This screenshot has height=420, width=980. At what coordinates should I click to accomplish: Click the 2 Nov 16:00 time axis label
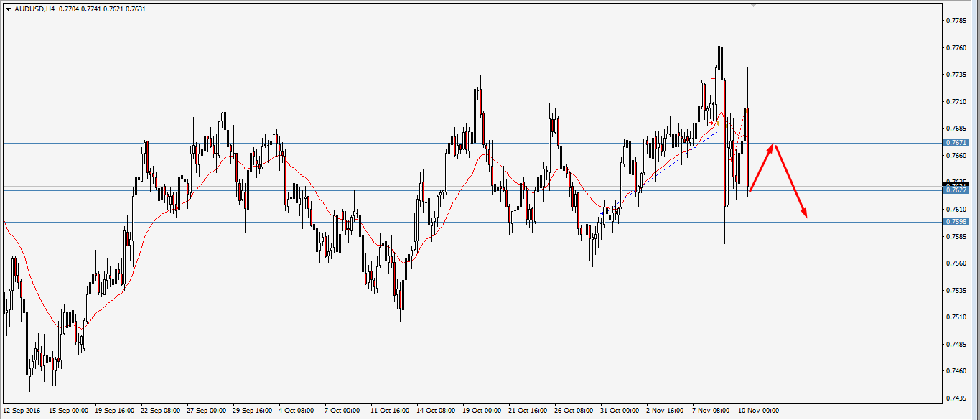665,411
